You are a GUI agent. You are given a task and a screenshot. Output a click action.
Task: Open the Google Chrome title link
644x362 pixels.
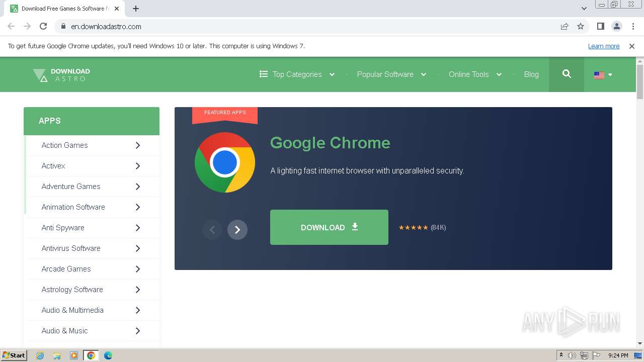pos(330,143)
